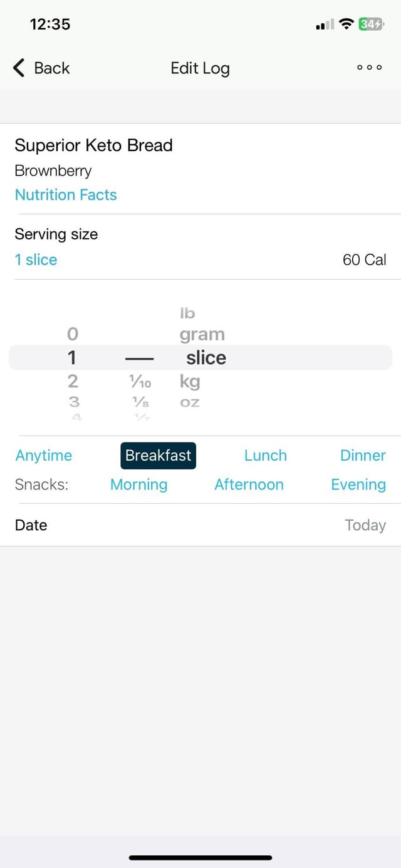This screenshot has height=868, width=401.
Task: Tap the 1 slice serving size link
Action: tap(36, 260)
